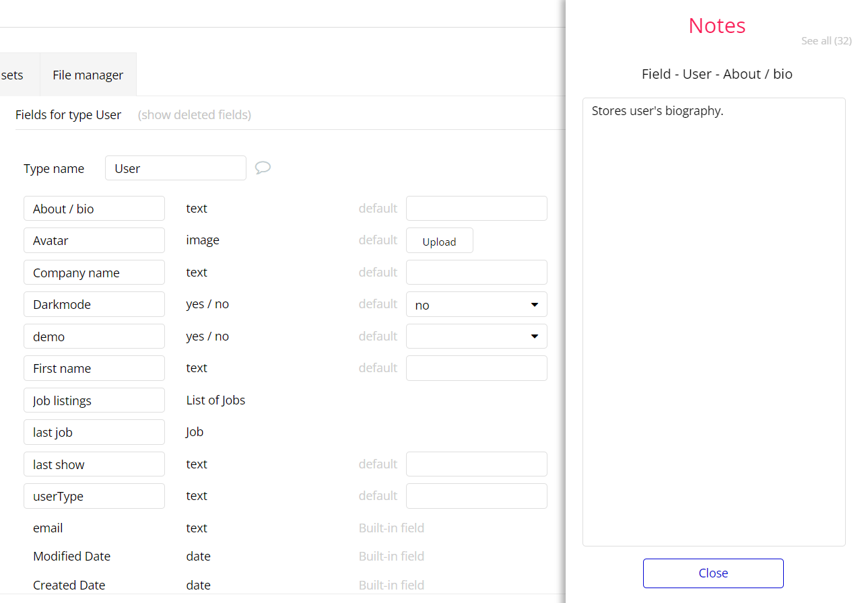Viewport: 868px width, 603px height.
Task: Click the About / bio field name box
Action: [x=94, y=209]
